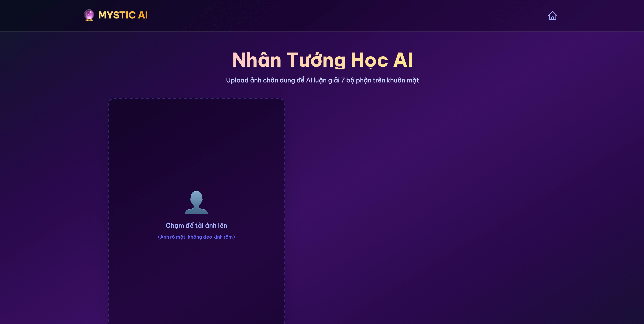Click the crystal ball logo icon
This screenshot has width=644, height=324.
(89, 15)
